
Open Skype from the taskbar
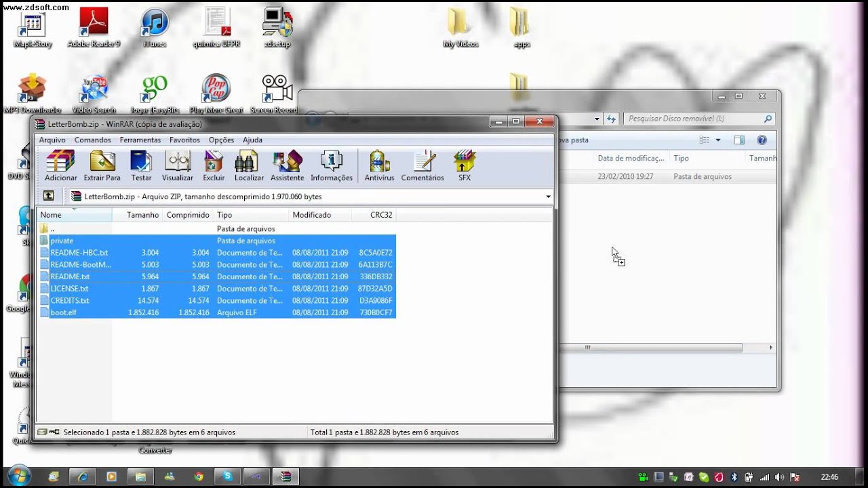[x=228, y=476]
